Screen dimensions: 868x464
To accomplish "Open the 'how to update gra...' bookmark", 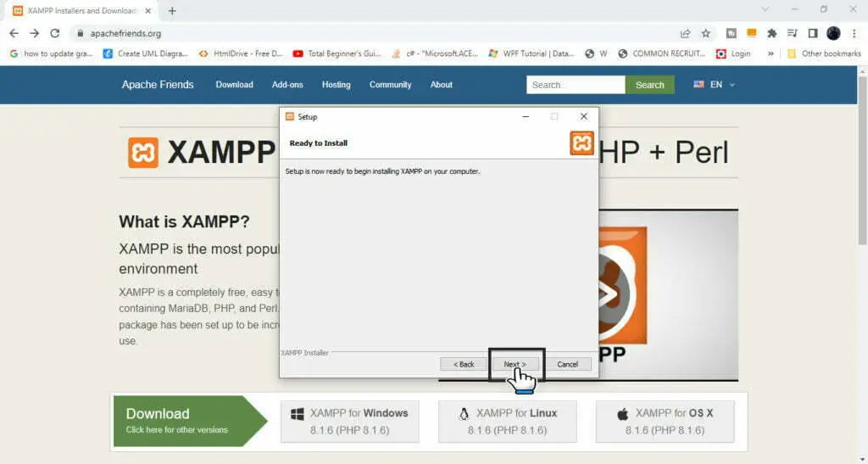I will tap(51, 53).
